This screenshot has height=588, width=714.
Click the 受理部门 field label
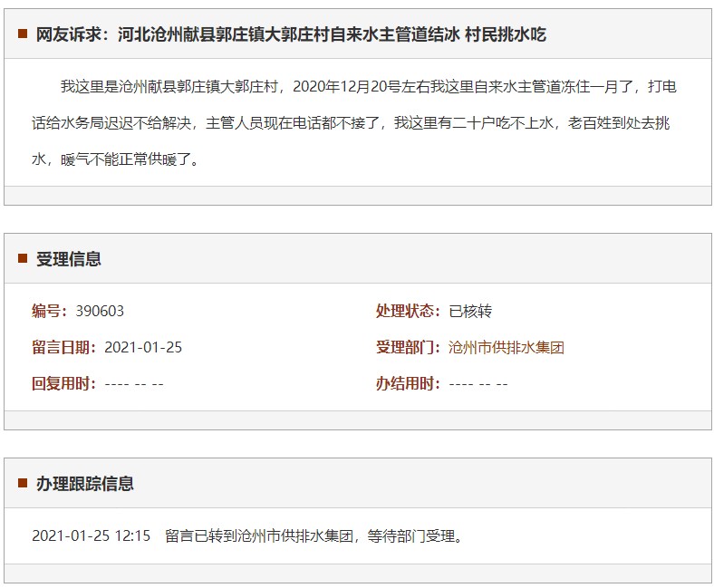tap(409, 347)
